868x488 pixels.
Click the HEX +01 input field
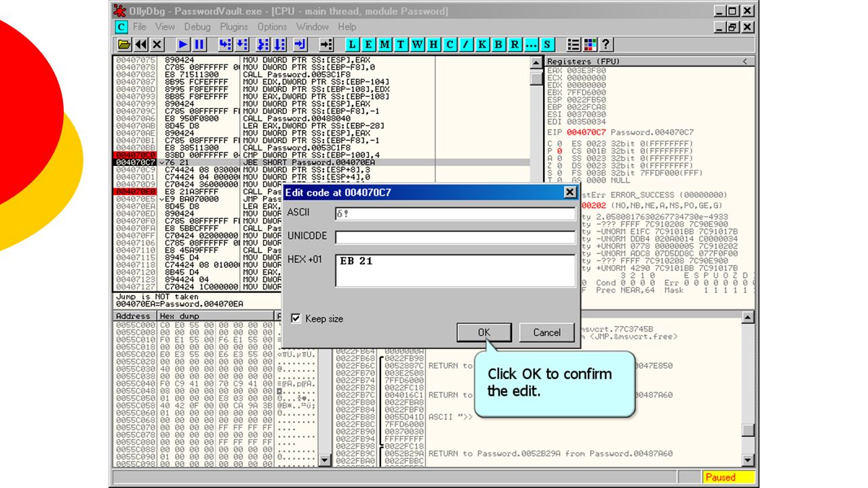455,270
